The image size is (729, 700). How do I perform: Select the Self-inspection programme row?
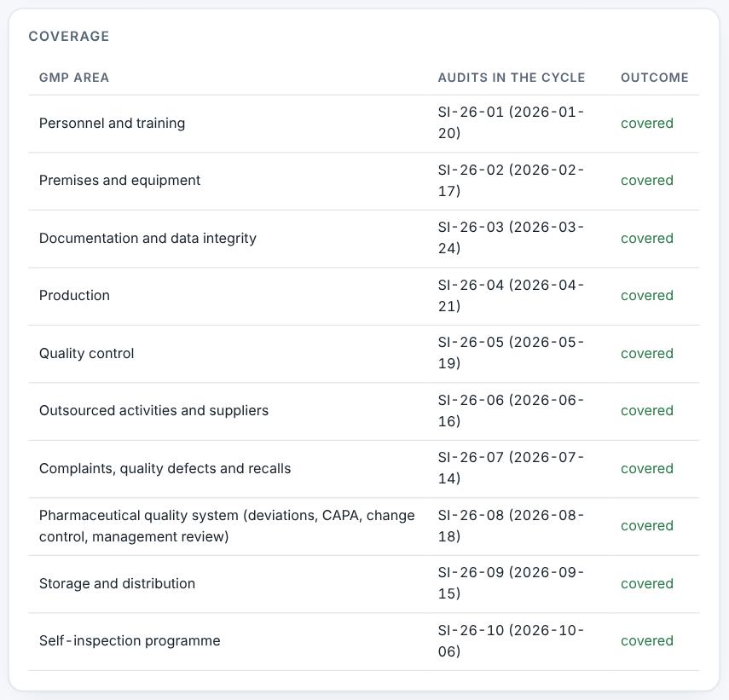tap(363, 641)
